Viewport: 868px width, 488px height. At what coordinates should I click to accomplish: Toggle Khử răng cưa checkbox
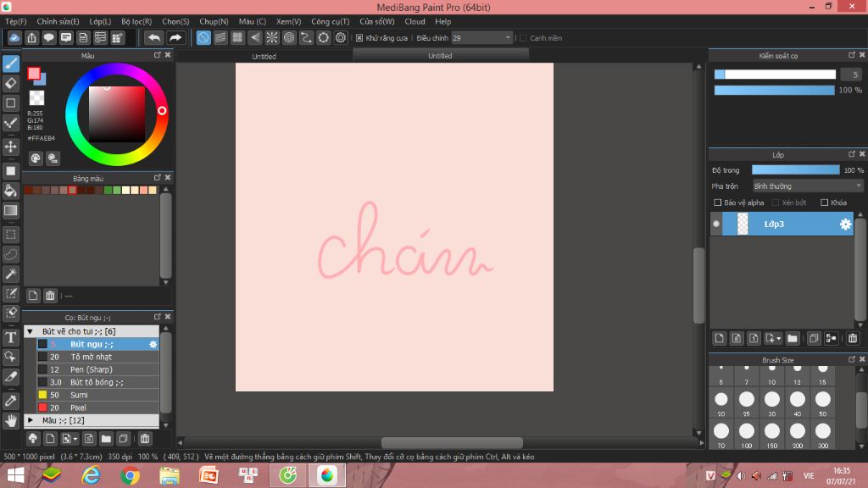tap(359, 37)
